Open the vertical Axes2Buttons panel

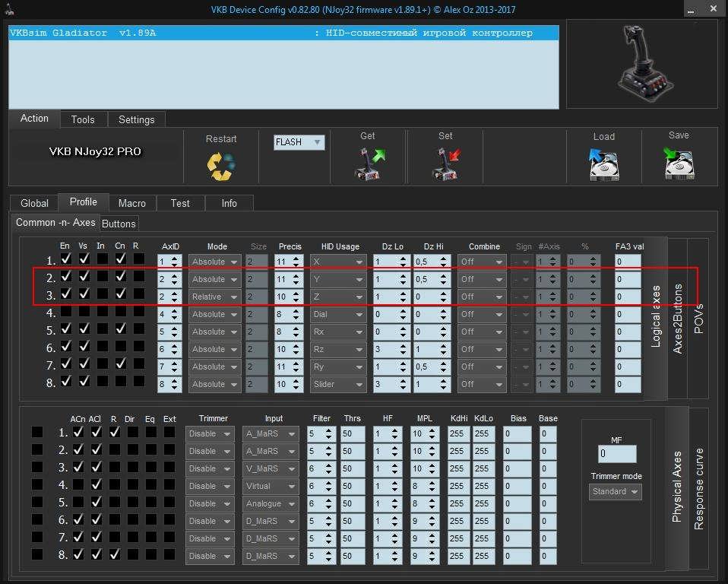(x=679, y=319)
